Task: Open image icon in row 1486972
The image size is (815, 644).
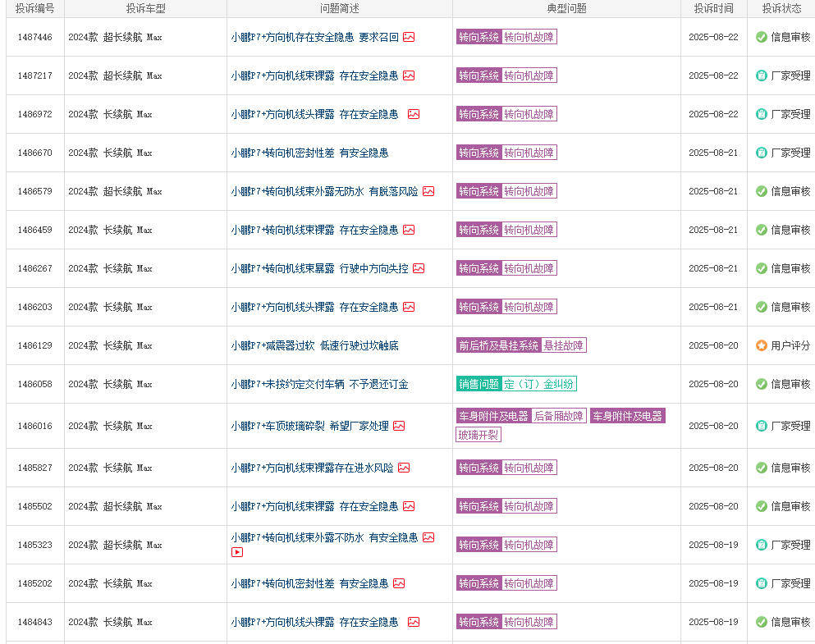Action: [x=413, y=114]
